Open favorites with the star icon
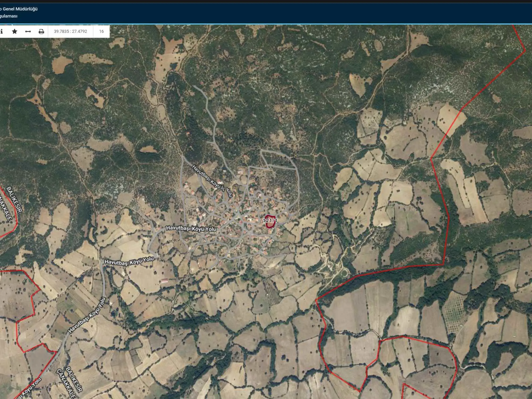Image resolution: width=532 pixels, height=399 pixels. click(15, 31)
